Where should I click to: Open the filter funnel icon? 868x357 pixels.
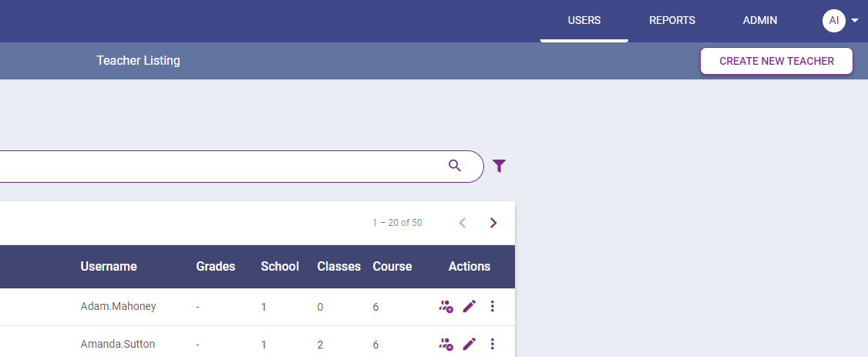tap(499, 166)
